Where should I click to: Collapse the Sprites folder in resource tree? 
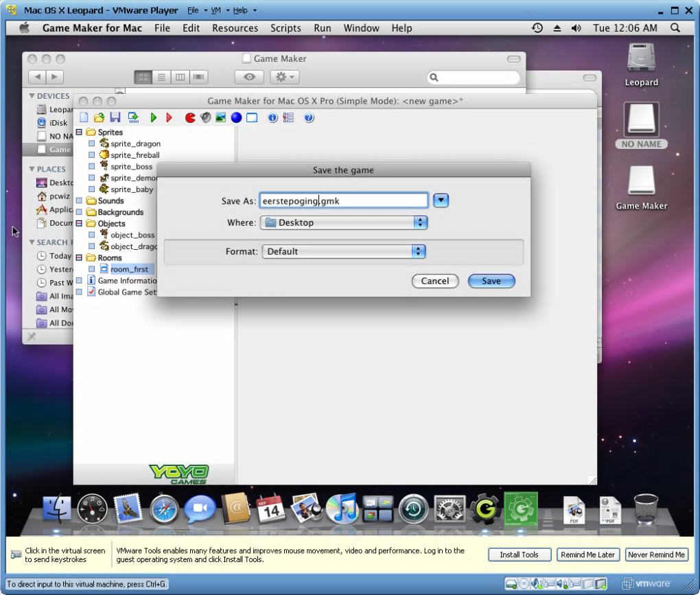79,132
